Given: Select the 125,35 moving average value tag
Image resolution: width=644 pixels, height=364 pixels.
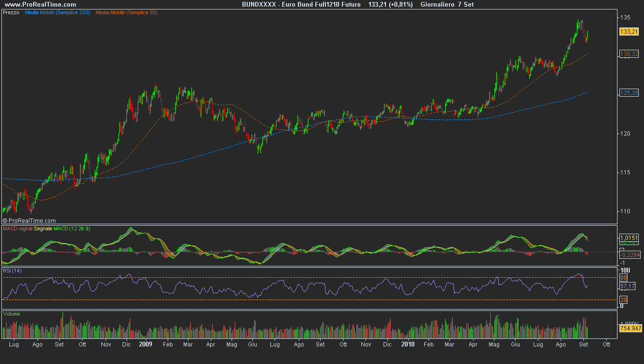Looking at the screenshot, I should (629, 93).
